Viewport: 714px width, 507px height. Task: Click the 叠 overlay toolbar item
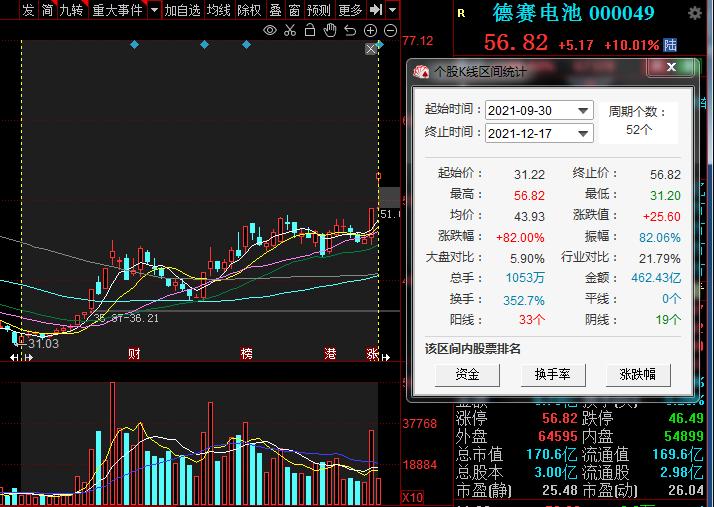coord(275,10)
